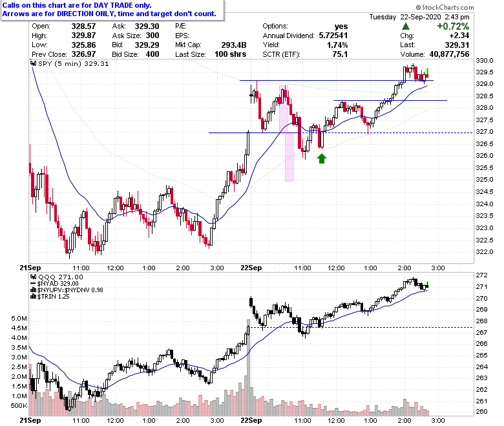
Task: Click the candlestick legend icon beside SPY
Action: 33,63
